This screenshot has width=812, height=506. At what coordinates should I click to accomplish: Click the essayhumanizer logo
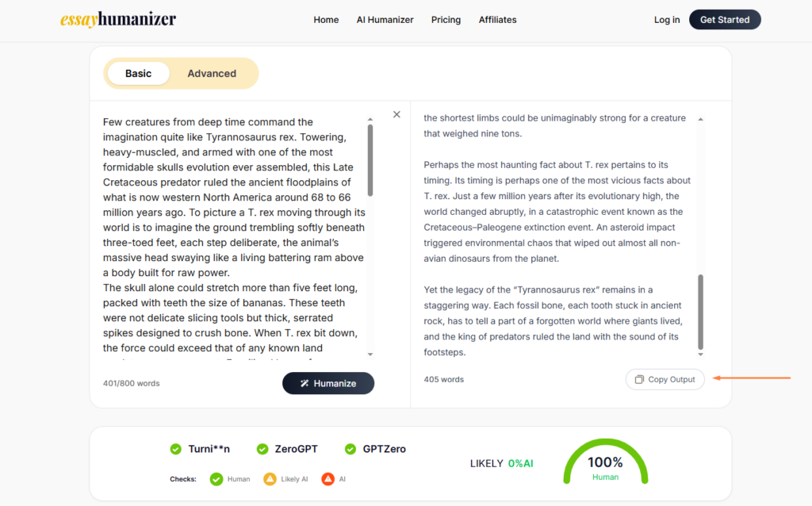tap(118, 20)
